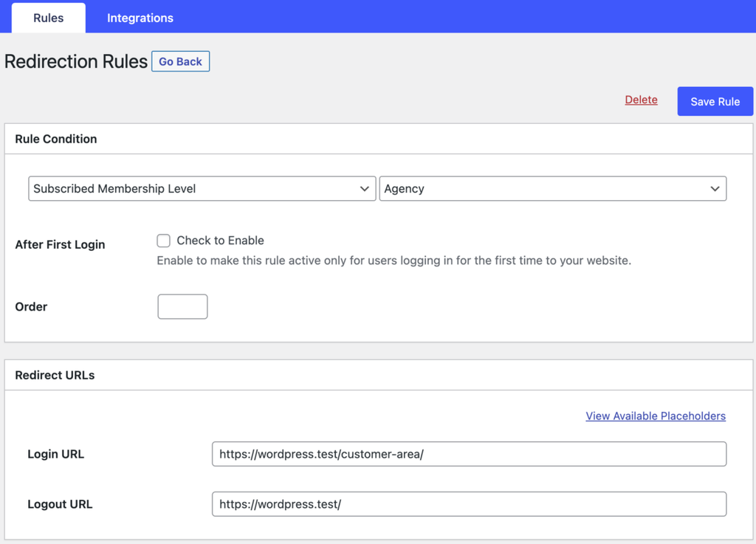Click the Login URL label
This screenshot has width=756, height=544.
(x=56, y=454)
